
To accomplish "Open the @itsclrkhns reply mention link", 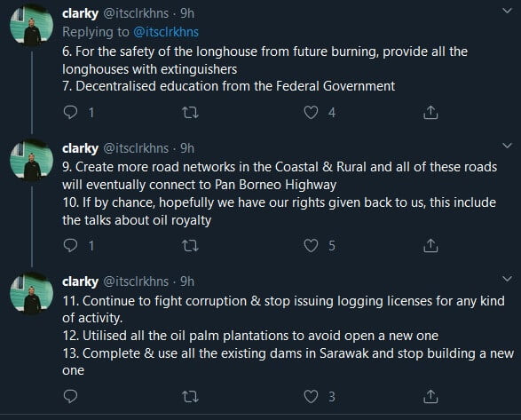I will pyautogui.click(x=166, y=32).
